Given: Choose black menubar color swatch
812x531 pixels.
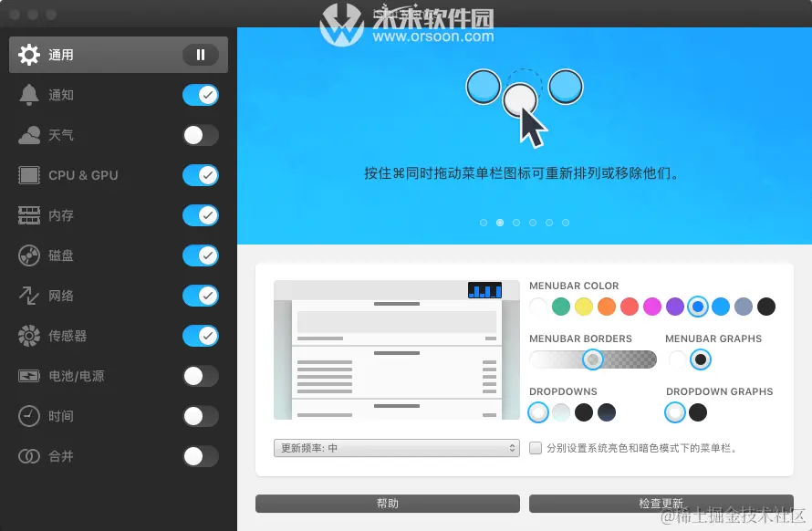Looking at the screenshot, I should coord(765,307).
